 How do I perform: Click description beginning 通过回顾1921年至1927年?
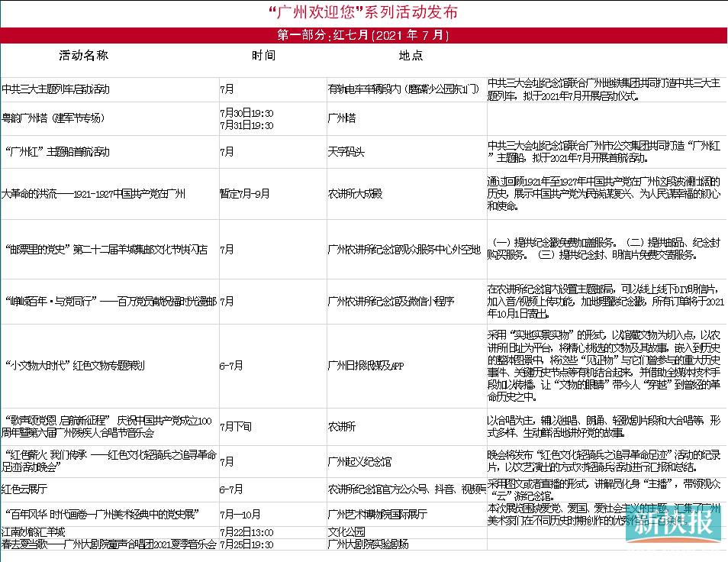[604, 194]
